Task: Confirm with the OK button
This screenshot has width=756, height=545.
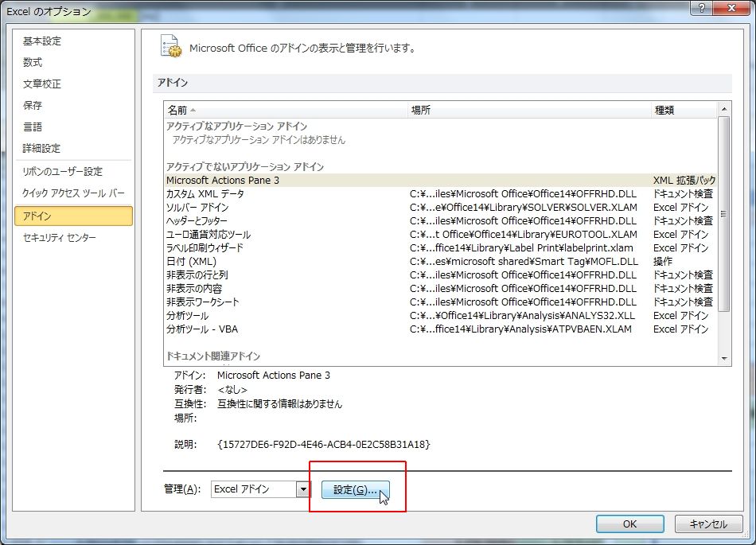Action: point(629,524)
